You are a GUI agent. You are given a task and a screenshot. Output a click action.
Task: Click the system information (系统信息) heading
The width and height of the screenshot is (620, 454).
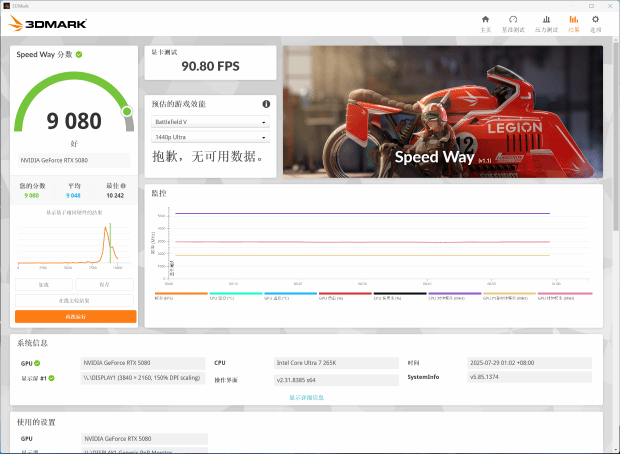32,343
